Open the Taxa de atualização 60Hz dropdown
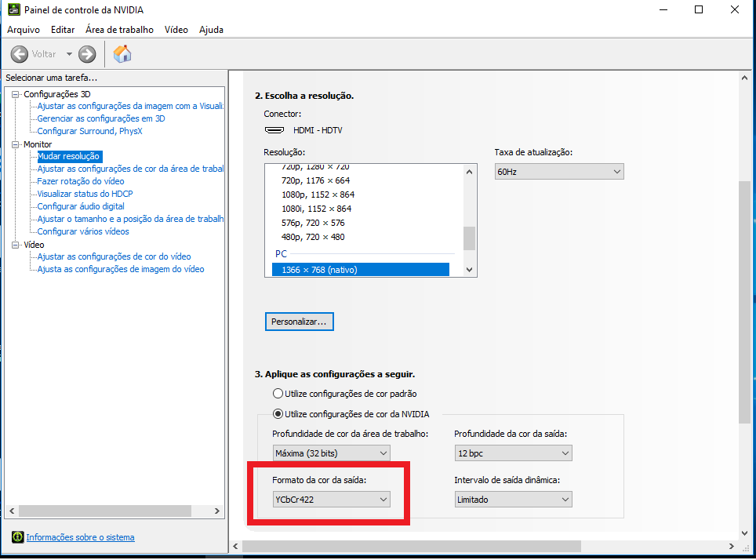The image size is (756, 560). pos(559,172)
